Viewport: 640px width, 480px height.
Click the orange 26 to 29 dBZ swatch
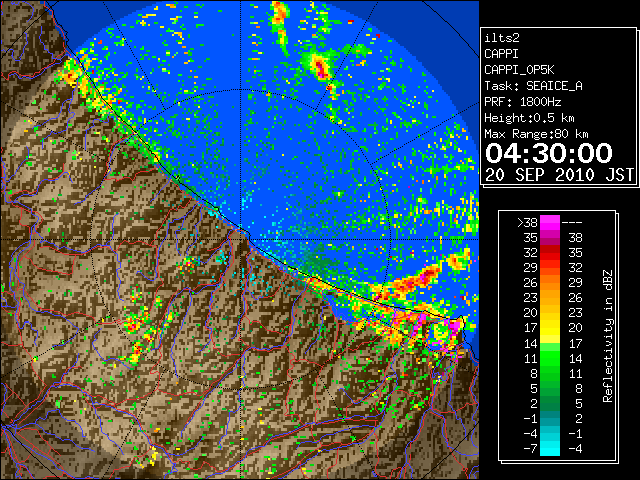[x=550, y=283]
